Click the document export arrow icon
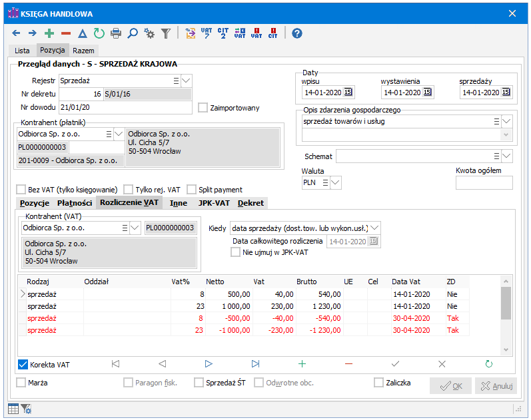The width and height of the screenshot is (531, 420). tap(191, 33)
